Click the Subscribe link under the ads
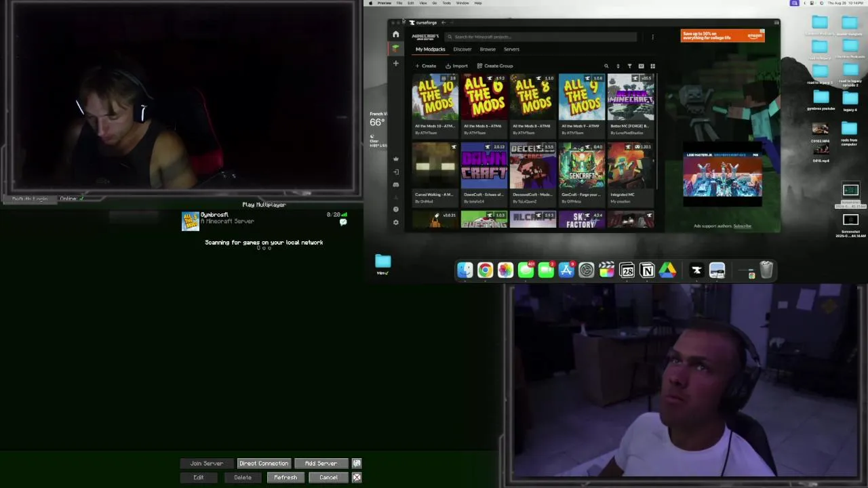Image resolution: width=868 pixels, height=488 pixels. coord(743,226)
